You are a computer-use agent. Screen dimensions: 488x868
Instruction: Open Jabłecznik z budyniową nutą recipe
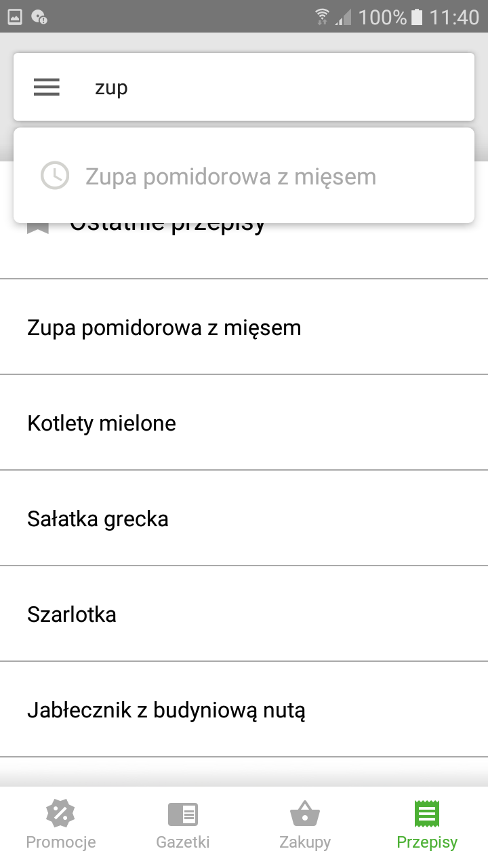click(x=166, y=710)
